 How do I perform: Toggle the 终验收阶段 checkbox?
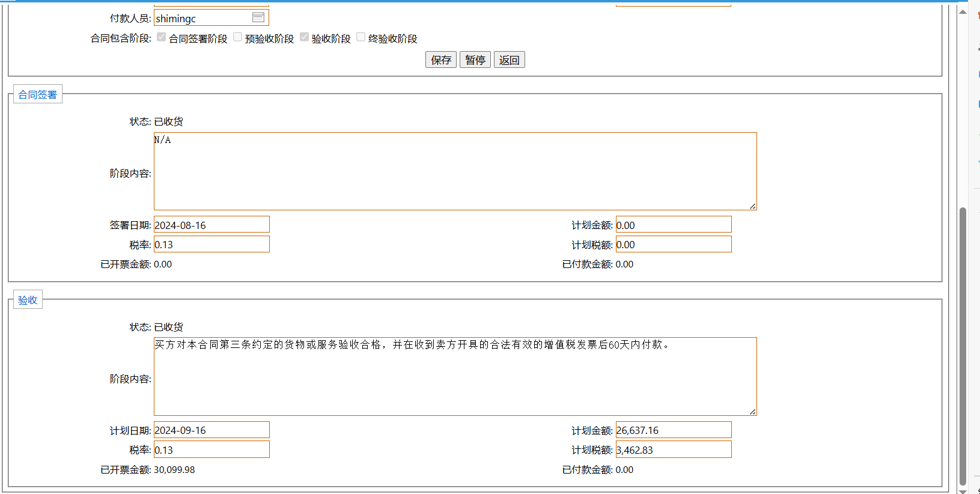click(x=361, y=37)
